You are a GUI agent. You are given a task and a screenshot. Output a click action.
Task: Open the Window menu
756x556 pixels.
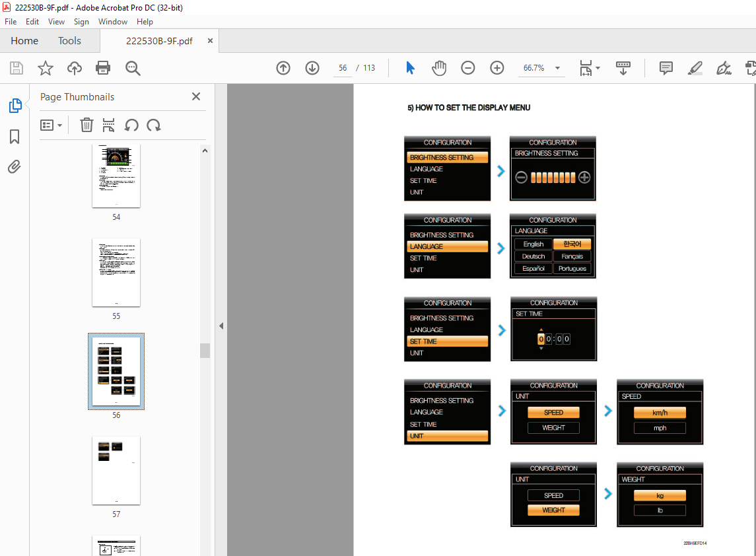(113, 22)
